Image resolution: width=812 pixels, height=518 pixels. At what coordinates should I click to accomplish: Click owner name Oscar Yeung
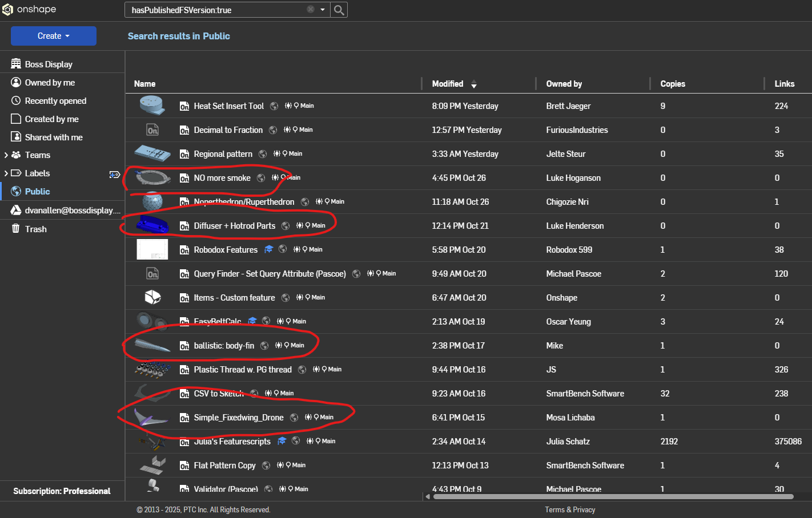pyautogui.click(x=569, y=322)
